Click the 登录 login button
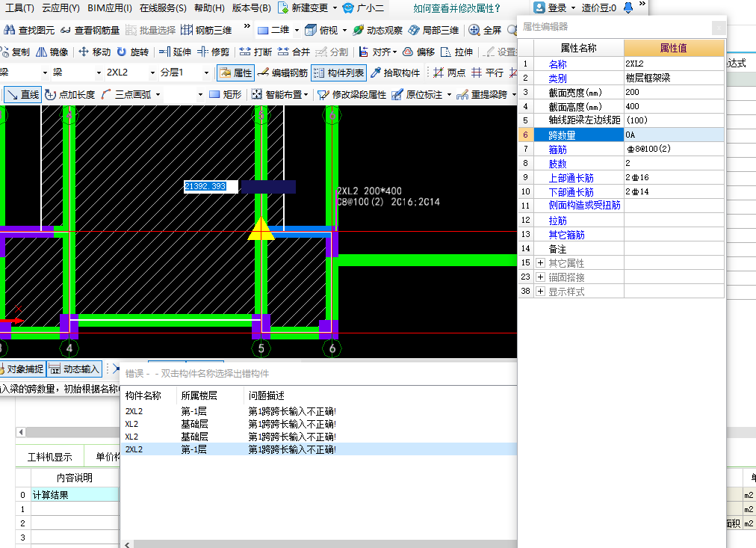The height and width of the screenshot is (548, 756). [x=551, y=7]
